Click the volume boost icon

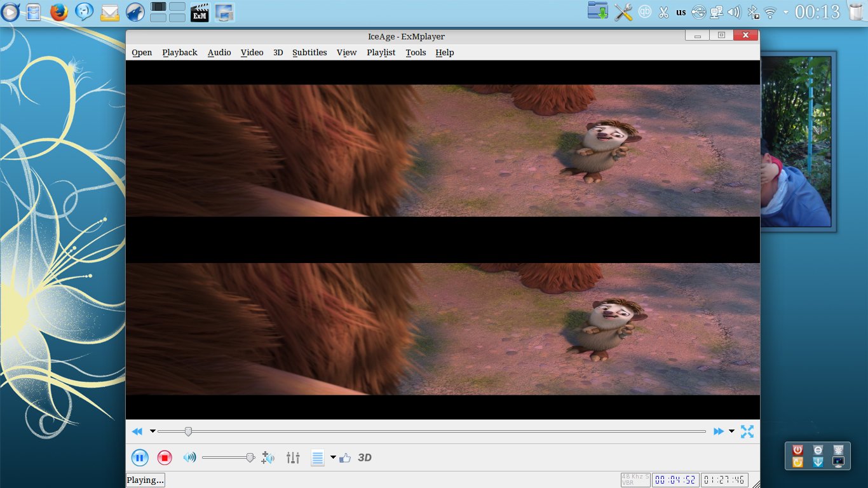[268, 457]
